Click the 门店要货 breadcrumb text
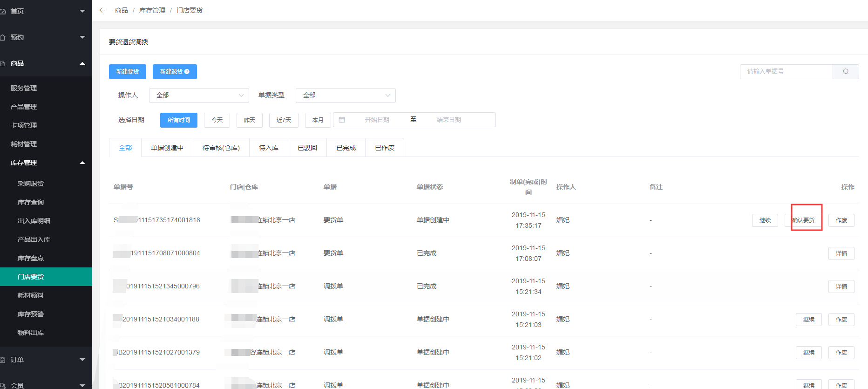The width and height of the screenshot is (868, 389). [x=190, y=10]
